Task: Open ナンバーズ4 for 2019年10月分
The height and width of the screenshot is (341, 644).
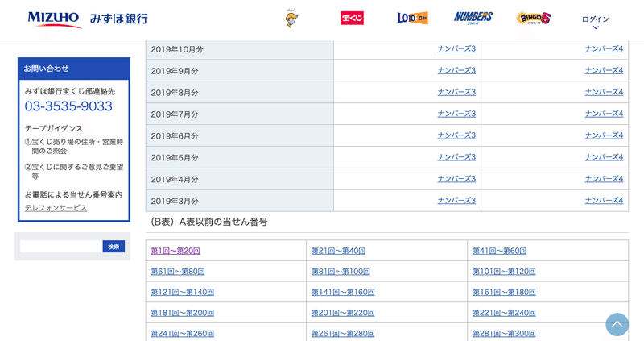Action: [604, 48]
